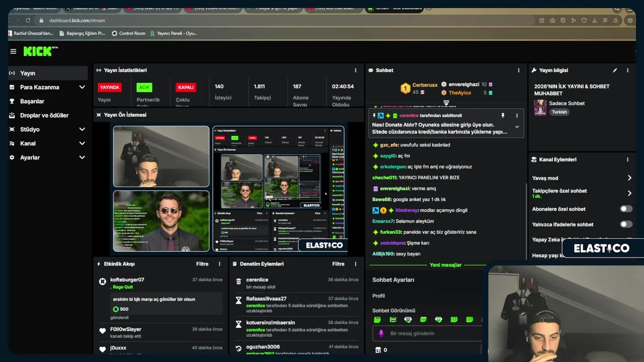The image size is (644, 362).
Task: Click the green KICK logo
Action: tap(40, 51)
